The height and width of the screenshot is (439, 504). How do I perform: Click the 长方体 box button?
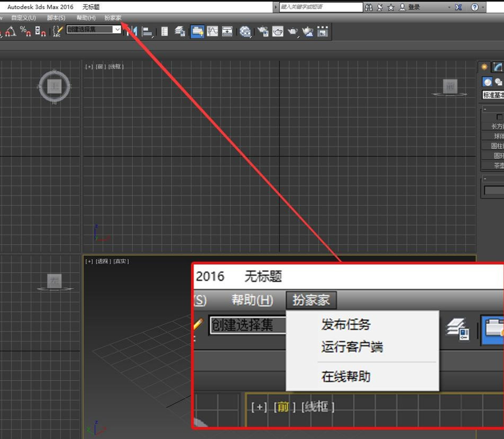[x=492, y=127]
